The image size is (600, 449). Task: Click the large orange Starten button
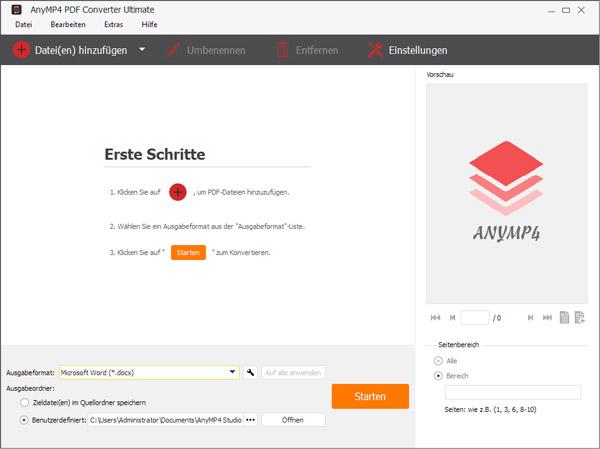pos(370,396)
